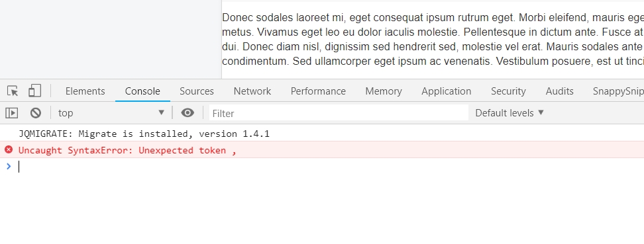Open the Memory tab
This screenshot has width=644, height=244.
384,91
